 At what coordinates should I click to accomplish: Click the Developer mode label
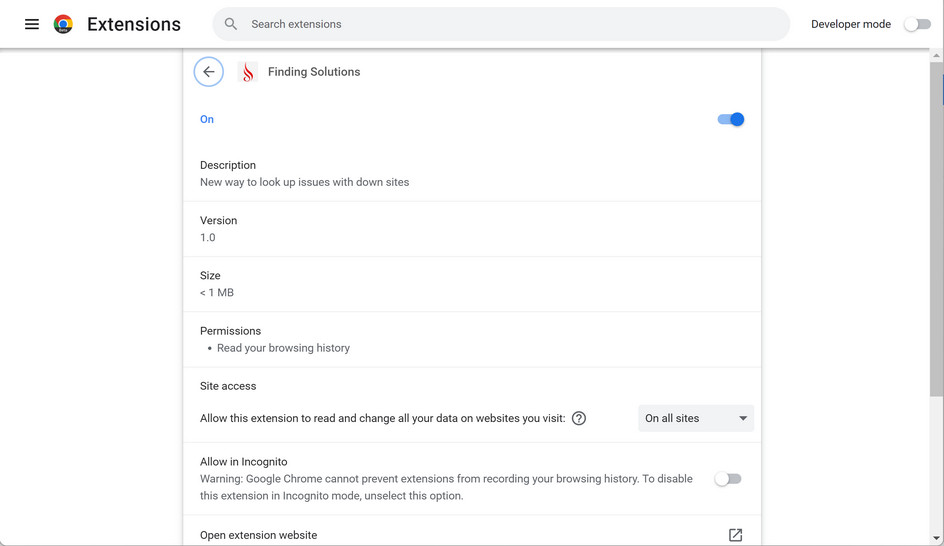[x=850, y=24]
